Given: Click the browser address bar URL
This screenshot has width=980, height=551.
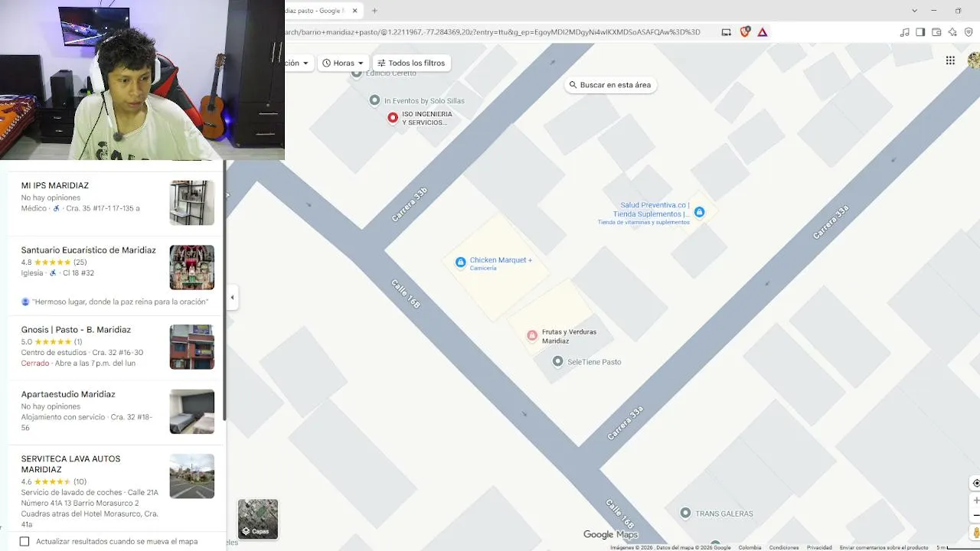Looking at the screenshot, I should tap(493, 32).
